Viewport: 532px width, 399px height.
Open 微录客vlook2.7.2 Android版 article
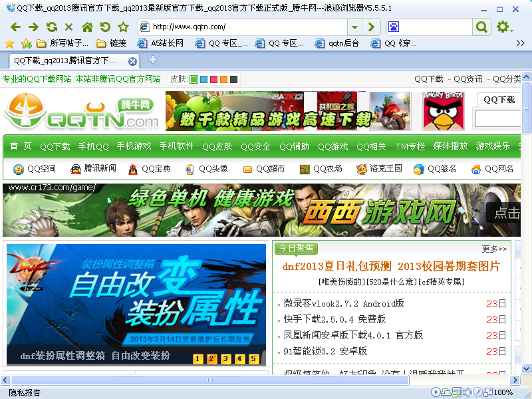tap(344, 303)
